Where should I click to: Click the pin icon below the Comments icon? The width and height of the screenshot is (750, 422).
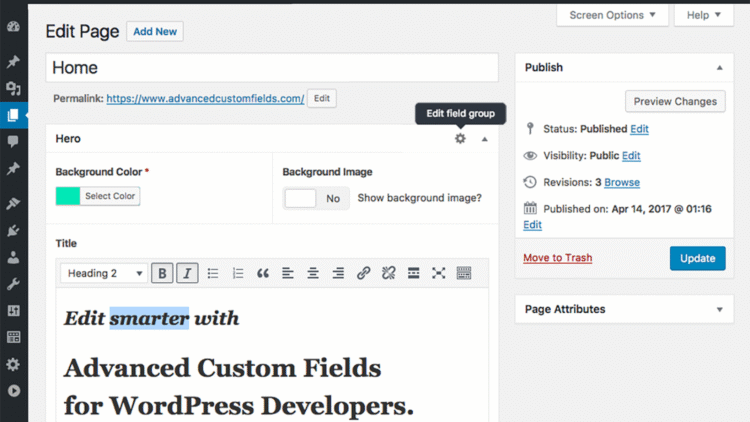click(x=13, y=168)
